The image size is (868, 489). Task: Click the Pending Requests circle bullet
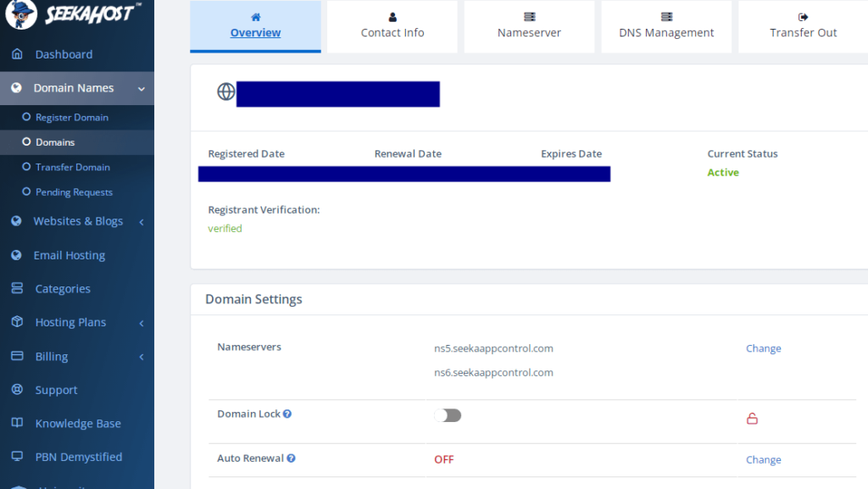tap(26, 192)
